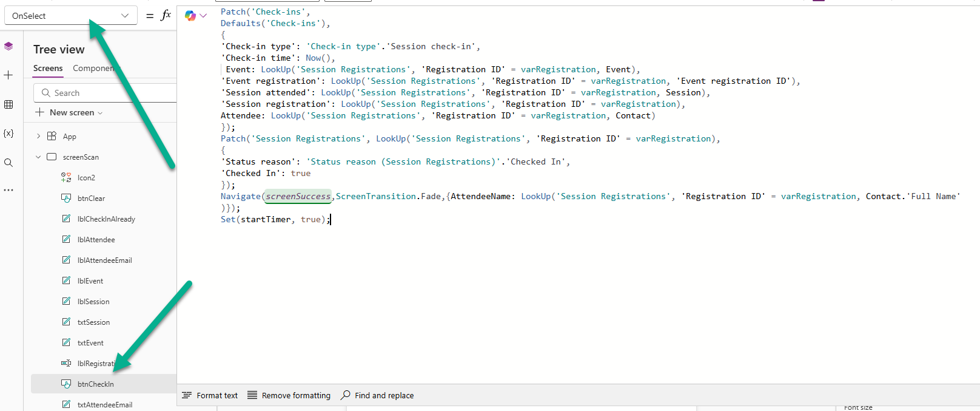The height and width of the screenshot is (411, 980).
Task: Expand the App tree node
Action: [38, 137]
